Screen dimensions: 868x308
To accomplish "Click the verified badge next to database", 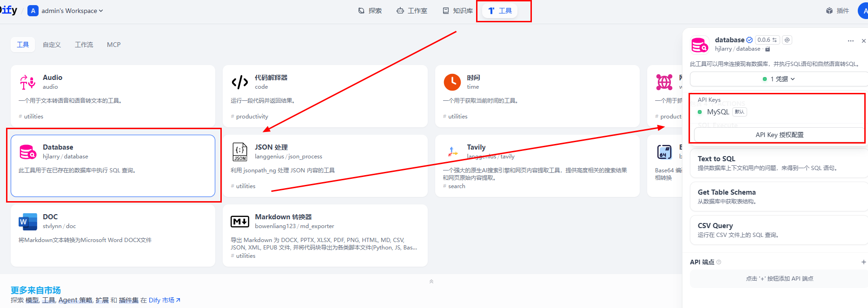I will (x=749, y=40).
